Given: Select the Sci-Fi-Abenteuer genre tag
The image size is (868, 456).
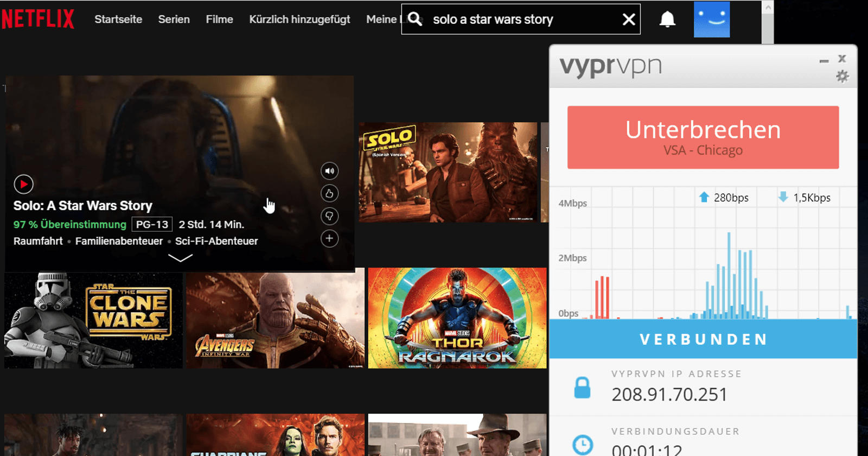Looking at the screenshot, I should click(216, 241).
